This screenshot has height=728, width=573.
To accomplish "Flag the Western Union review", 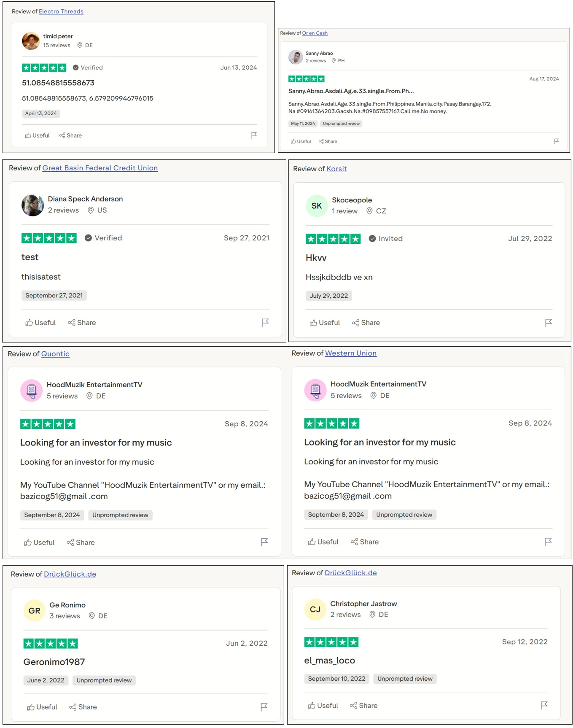I will click(548, 542).
